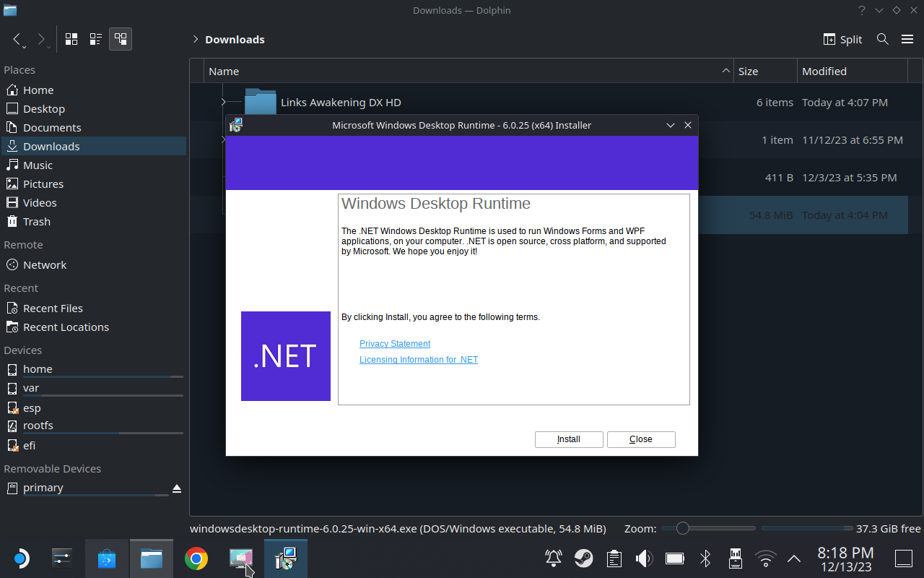This screenshot has width=924, height=578.
Task: Eject the primary removable device
Action: point(177,488)
